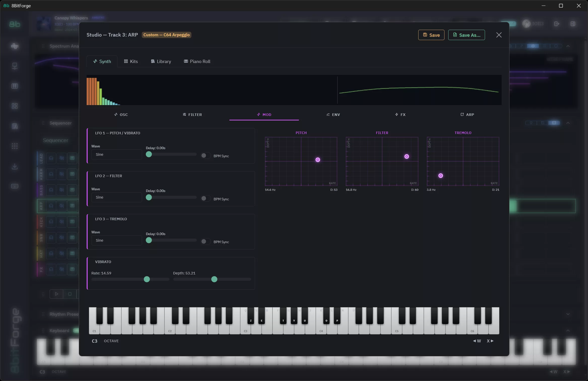Select the library icon in the left sidebar
Viewport: 588px width, 381px height.
(x=15, y=126)
